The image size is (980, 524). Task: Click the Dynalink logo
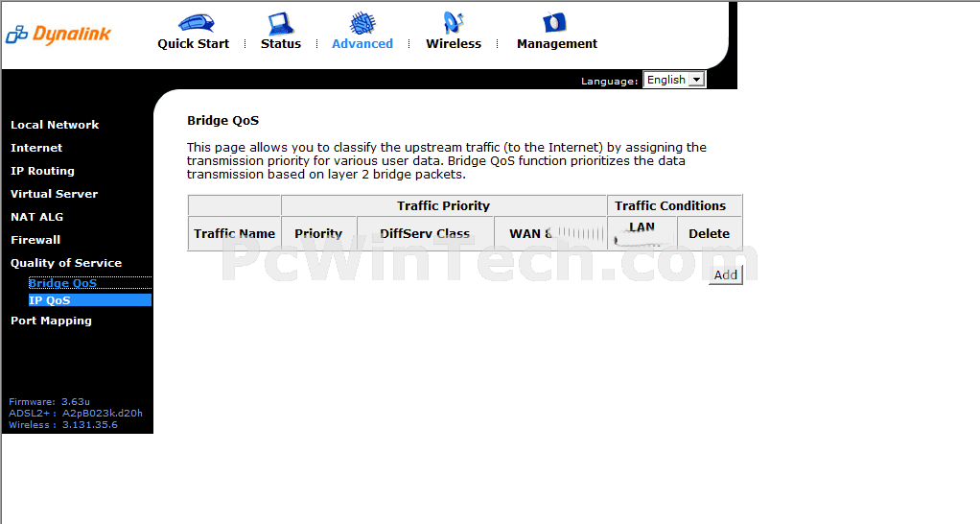point(58,35)
